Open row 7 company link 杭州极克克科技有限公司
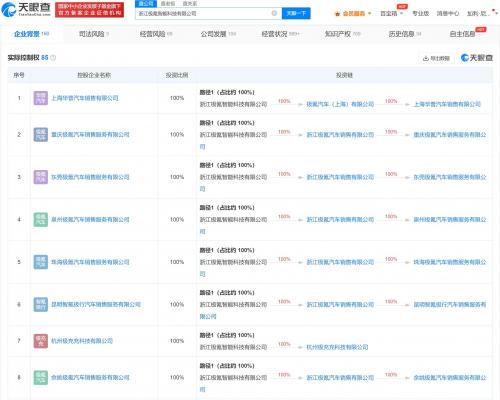This screenshot has width=500, height=400. (82, 341)
